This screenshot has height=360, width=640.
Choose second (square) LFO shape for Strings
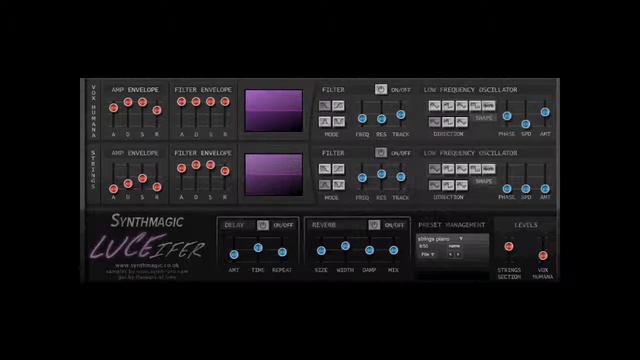pos(448,169)
